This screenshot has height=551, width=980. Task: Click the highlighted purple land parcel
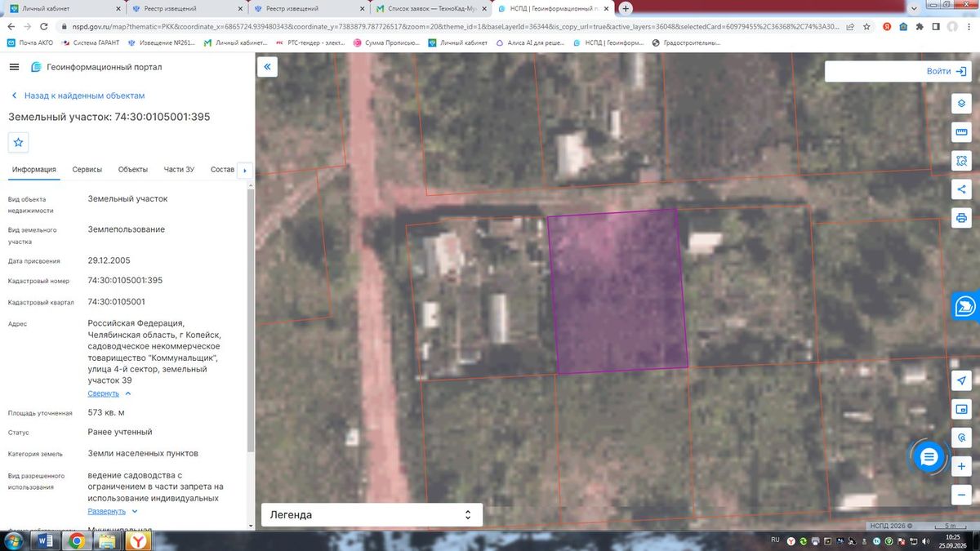click(x=618, y=292)
